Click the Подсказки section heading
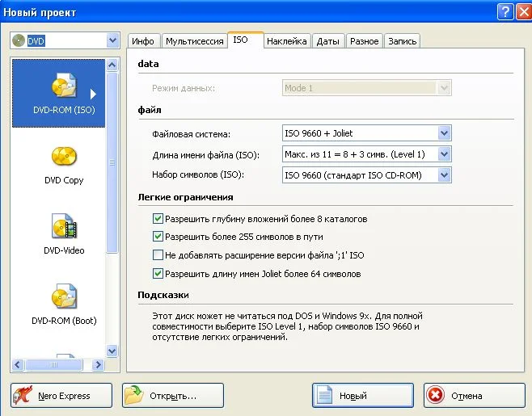This screenshot has height=416, width=532. click(x=163, y=295)
